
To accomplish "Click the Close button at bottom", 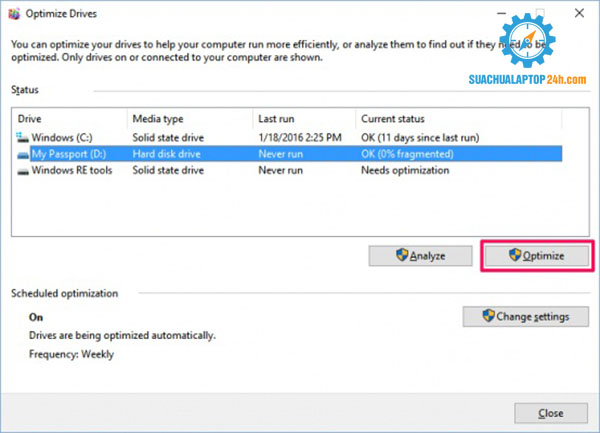I will [x=551, y=413].
